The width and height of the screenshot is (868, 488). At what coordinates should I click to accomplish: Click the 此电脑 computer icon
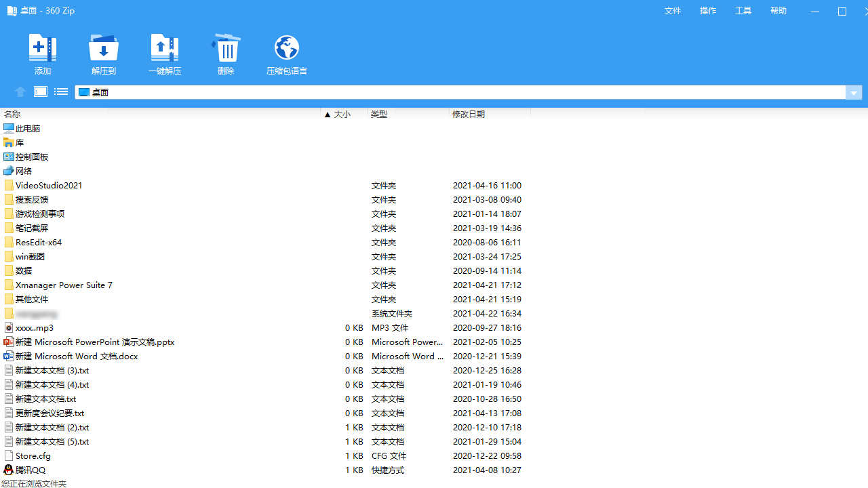pos(8,128)
